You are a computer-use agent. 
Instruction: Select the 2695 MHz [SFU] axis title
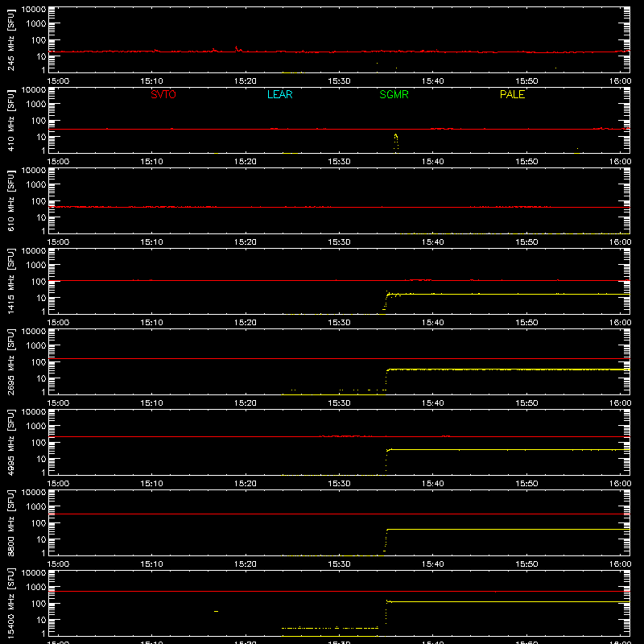tap(11, 361)
